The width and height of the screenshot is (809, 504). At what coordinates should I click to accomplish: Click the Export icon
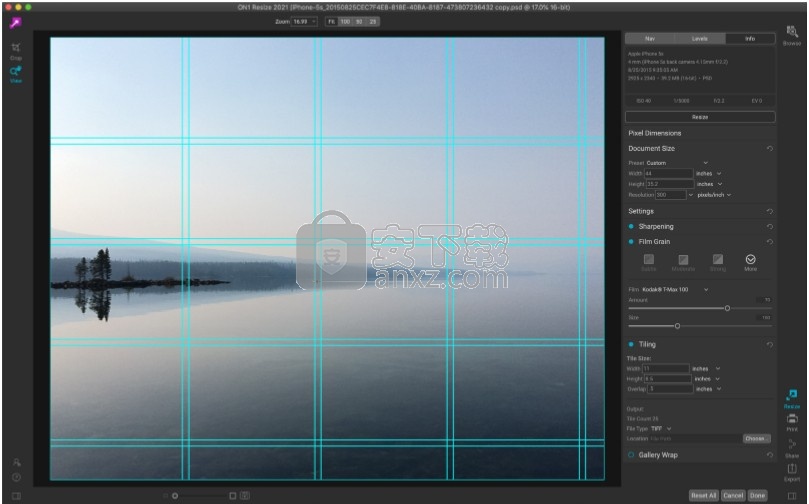pos(792,472)
